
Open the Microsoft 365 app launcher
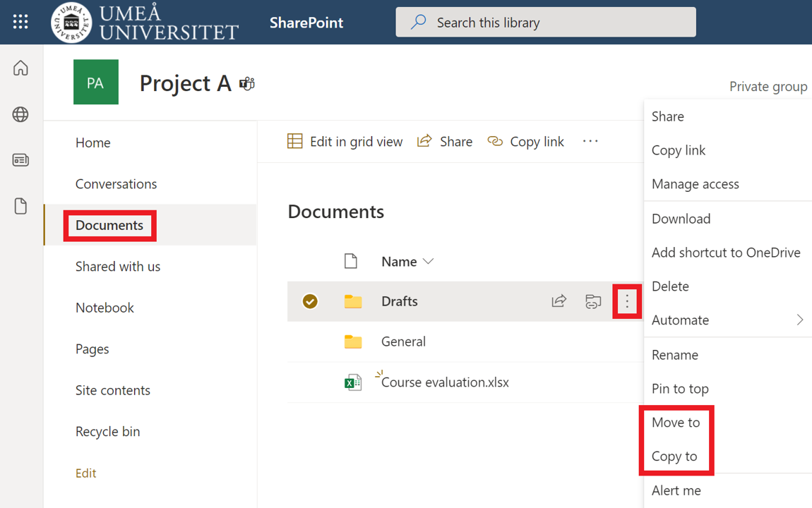(20, 21)
